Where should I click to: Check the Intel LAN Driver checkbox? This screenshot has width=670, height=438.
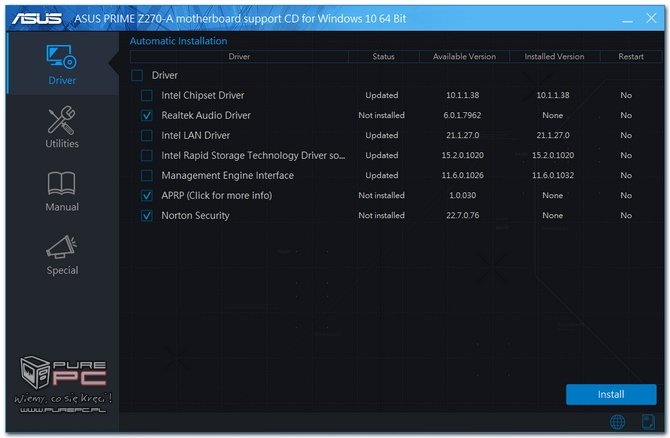(147, 135)
